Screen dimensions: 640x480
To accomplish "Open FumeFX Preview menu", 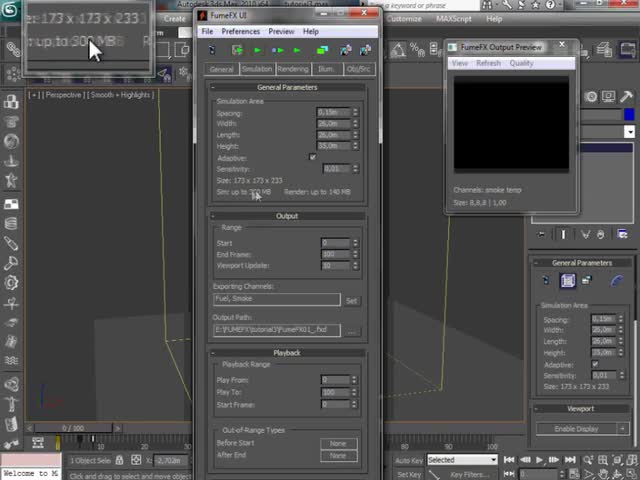I will (x=281, y=31).
